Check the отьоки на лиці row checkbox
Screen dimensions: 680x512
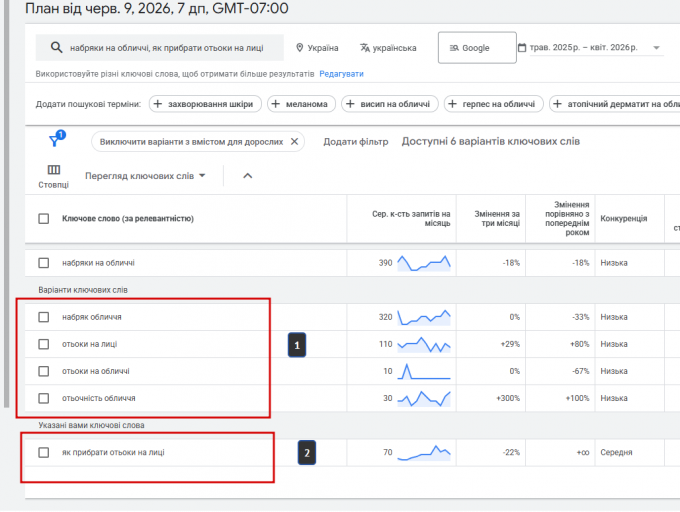44,344
